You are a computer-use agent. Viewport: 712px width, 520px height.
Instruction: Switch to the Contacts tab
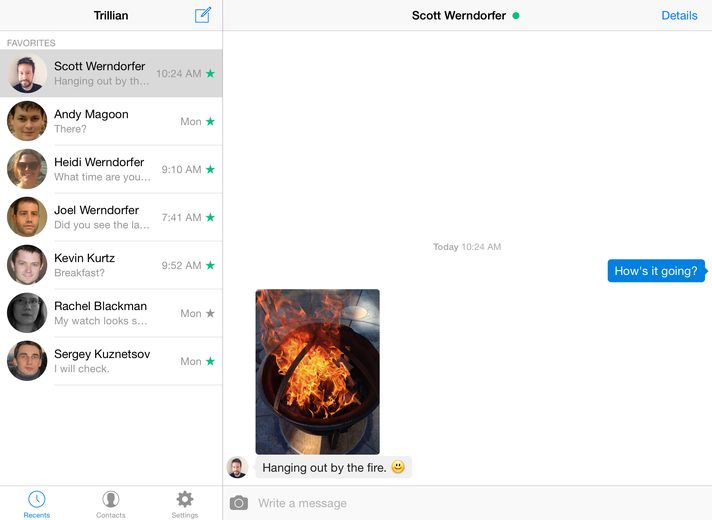coord(110,504)
